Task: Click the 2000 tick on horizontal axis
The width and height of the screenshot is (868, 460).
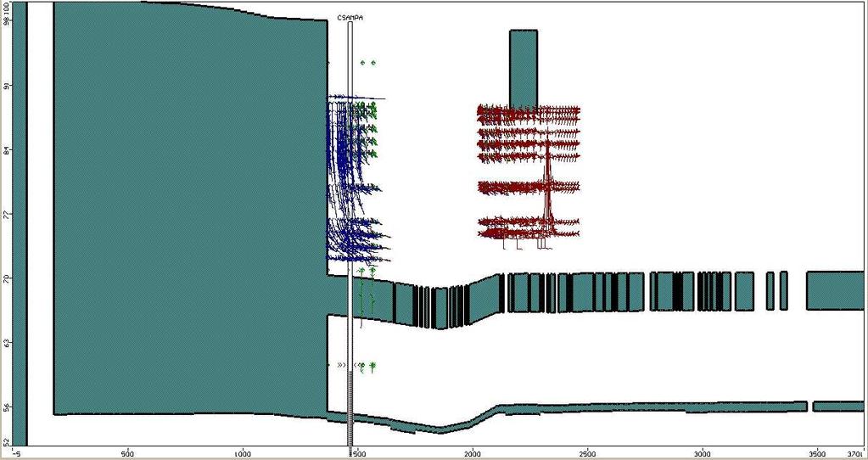Action: (473, 453)
